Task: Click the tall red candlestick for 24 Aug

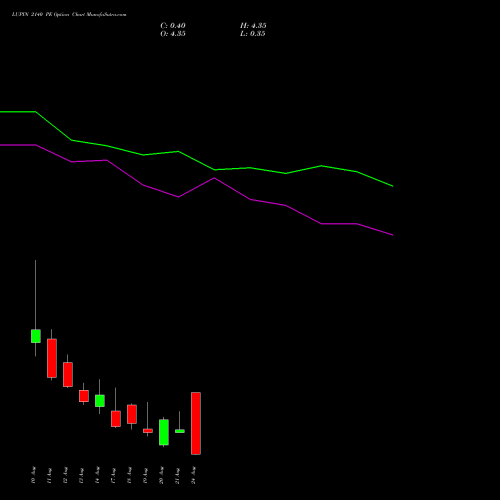Action: [x=196, y=423]
